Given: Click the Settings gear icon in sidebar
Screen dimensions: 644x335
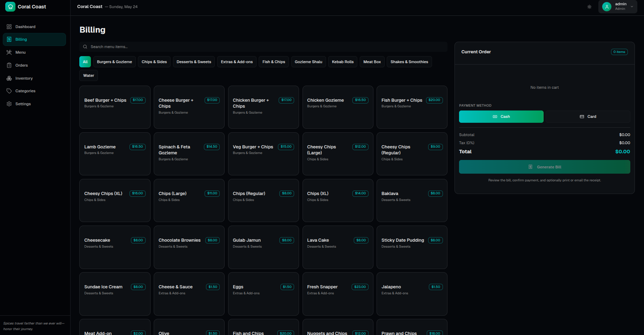Looking at the screenshot, I should 9,104.
